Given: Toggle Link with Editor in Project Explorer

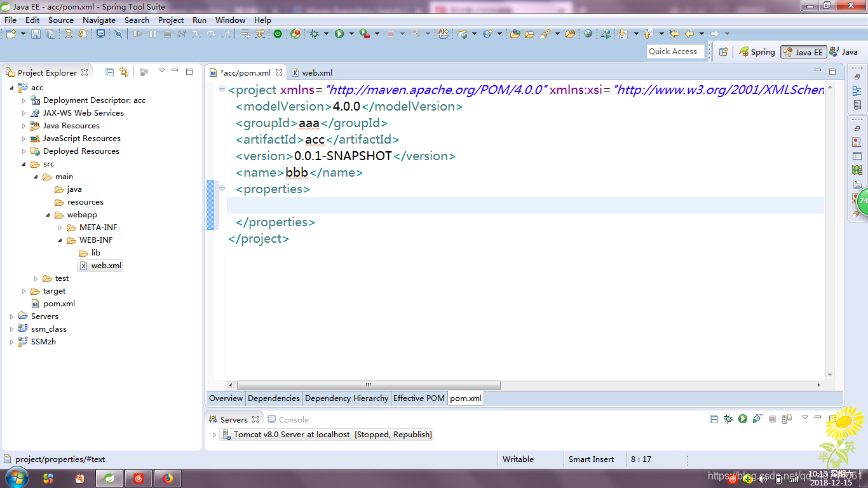Looking at the screenshot, I should point(124,72).
